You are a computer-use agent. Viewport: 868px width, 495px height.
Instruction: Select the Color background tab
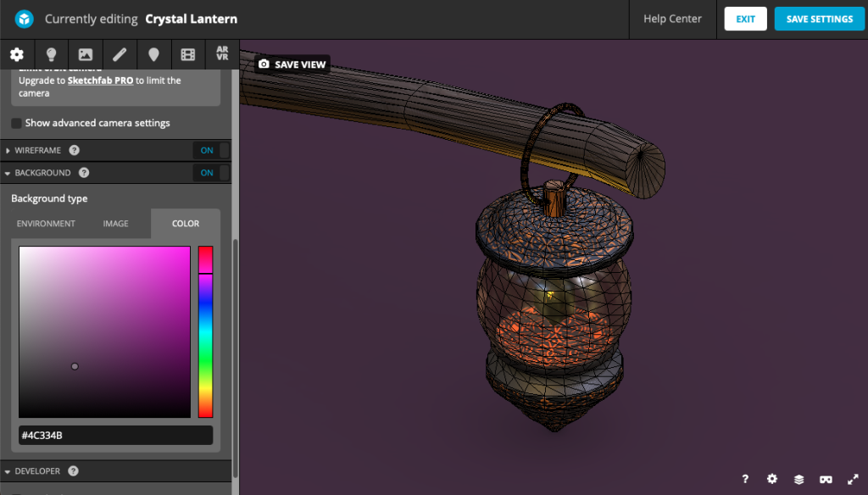click(186, 223)
